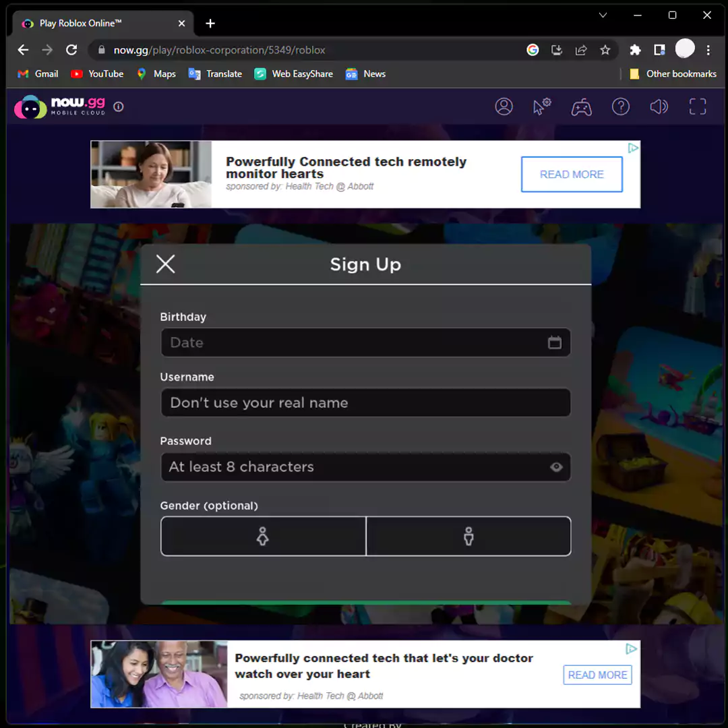Image resolution: width=728 pixels, height=728 pixels.
Task: Open the game controller icon in now.gg bar
Action: [x=581, y=107]
